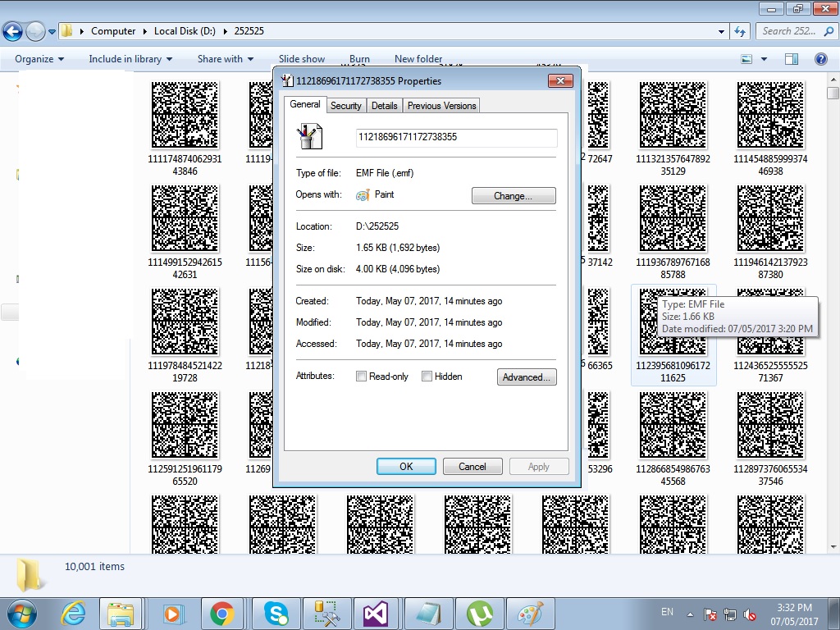Click the change view icon in toolbar
The height and width of the screenshot is (630, 840).
[x=746, y=59]
